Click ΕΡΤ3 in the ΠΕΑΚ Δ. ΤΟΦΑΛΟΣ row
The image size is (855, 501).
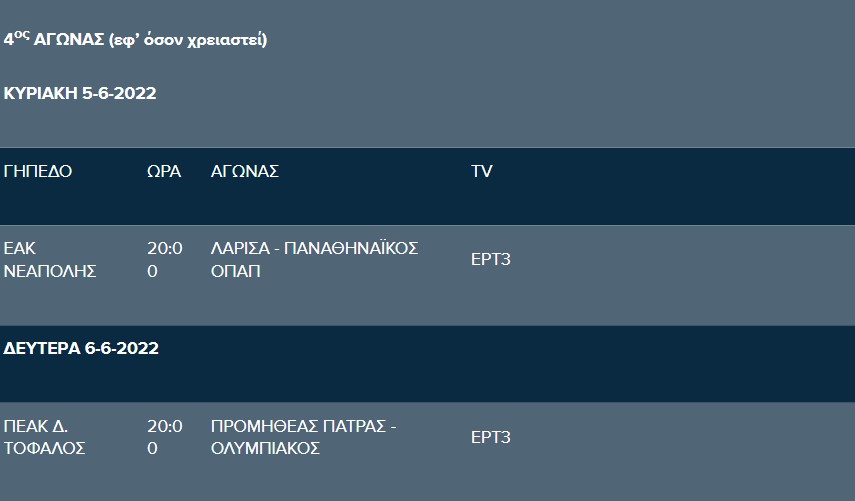pos(491,437)
